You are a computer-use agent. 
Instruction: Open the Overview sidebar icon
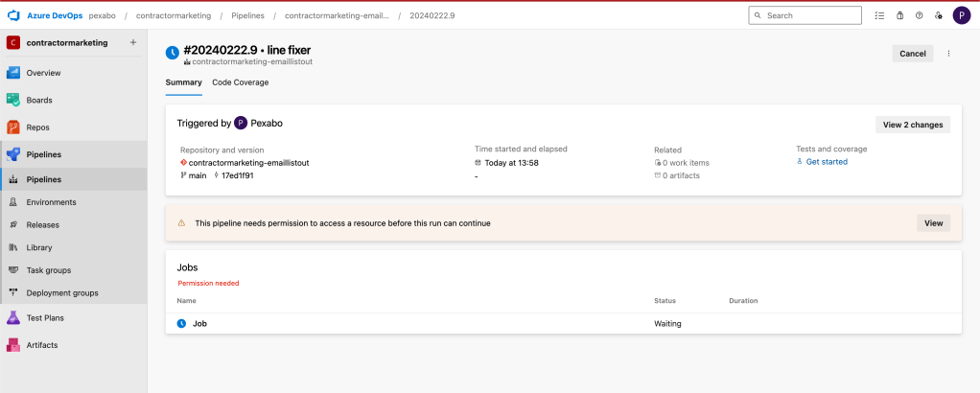pos(13,73)
